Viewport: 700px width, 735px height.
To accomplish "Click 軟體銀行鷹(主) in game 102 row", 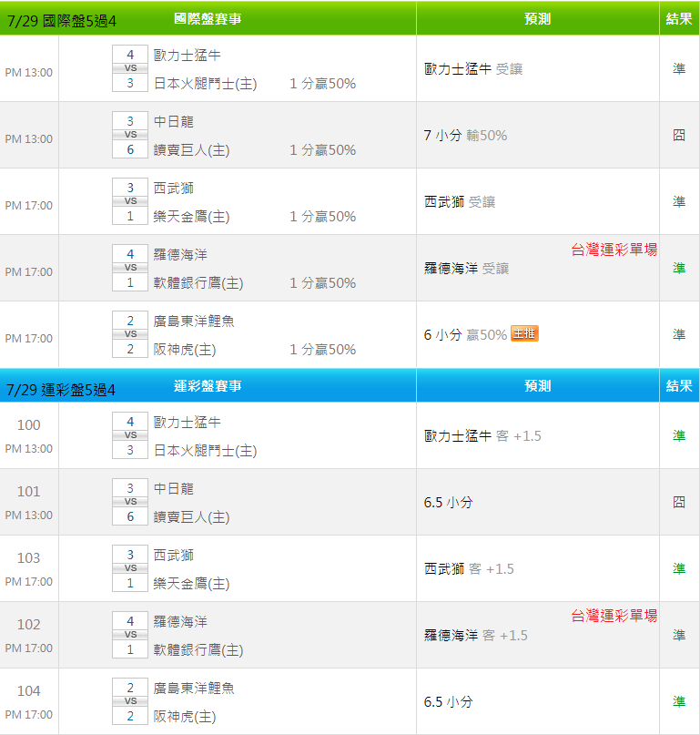I will coord(198,650).
